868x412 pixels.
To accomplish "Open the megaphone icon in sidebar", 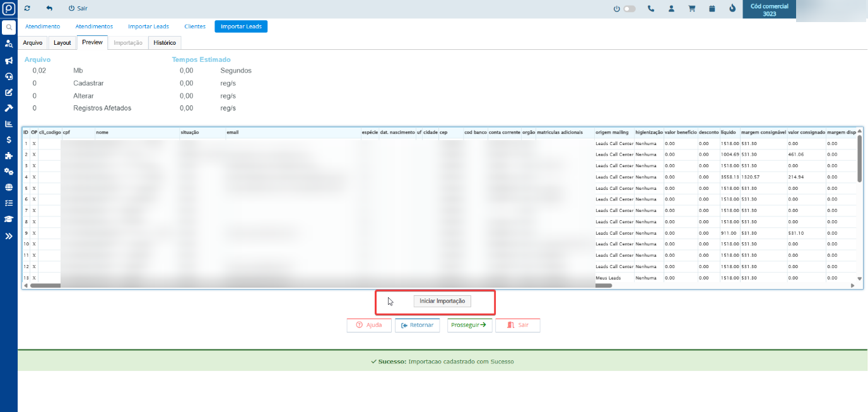I will pyautogui.click(x=9, y=61).
